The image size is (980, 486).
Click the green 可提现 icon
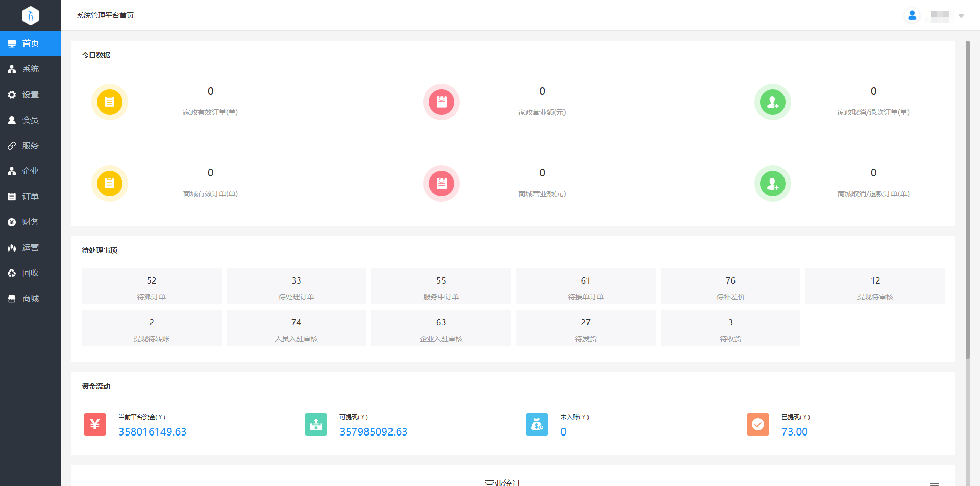316,424
